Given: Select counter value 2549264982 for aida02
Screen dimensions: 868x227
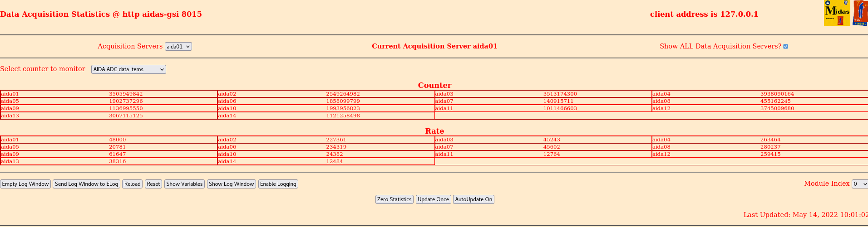Looking at the screenshot, I should click(x=343, y=94).
